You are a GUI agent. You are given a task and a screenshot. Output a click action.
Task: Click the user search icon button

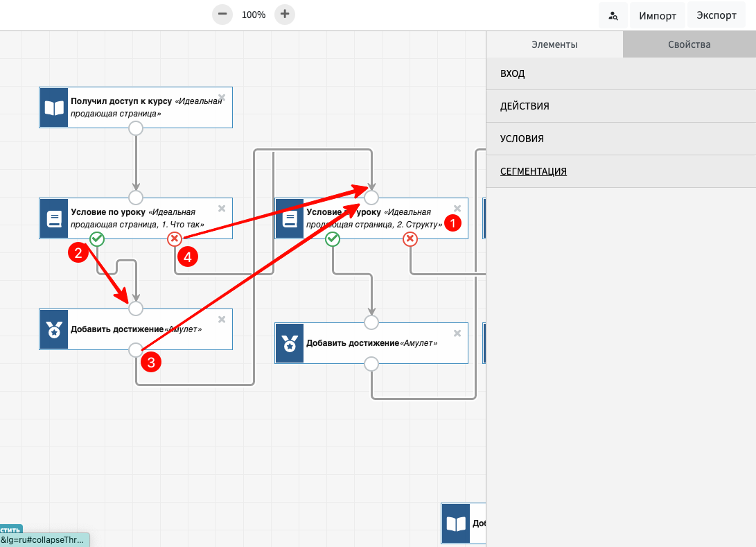click(x=613, y=15)
